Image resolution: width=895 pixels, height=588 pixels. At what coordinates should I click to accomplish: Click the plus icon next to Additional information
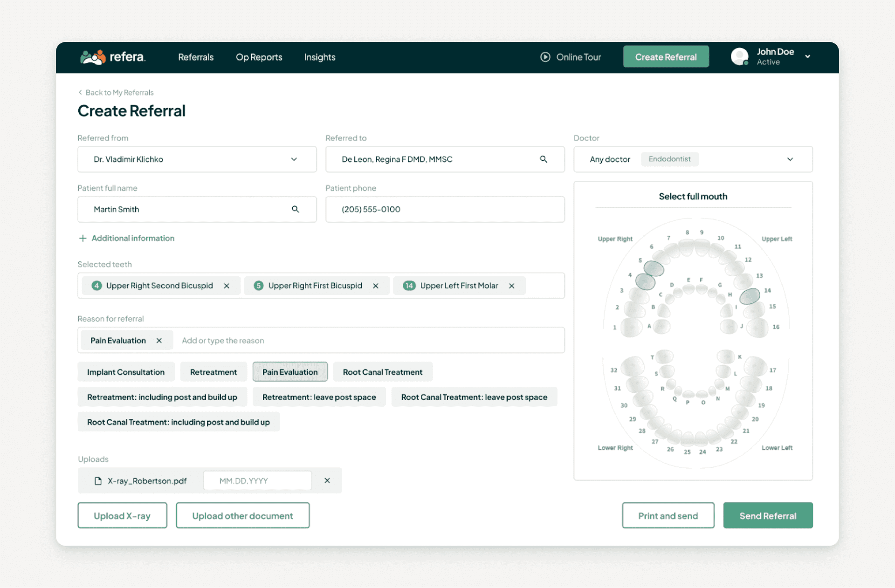82,238
